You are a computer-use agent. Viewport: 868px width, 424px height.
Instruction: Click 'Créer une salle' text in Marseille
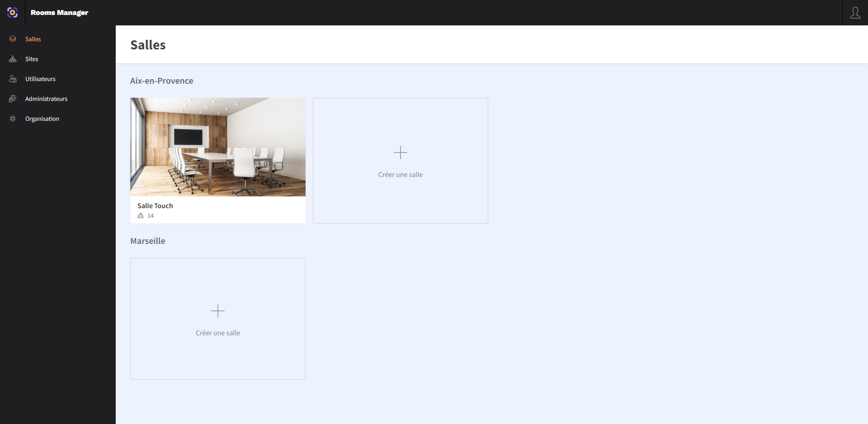(217, 333)
